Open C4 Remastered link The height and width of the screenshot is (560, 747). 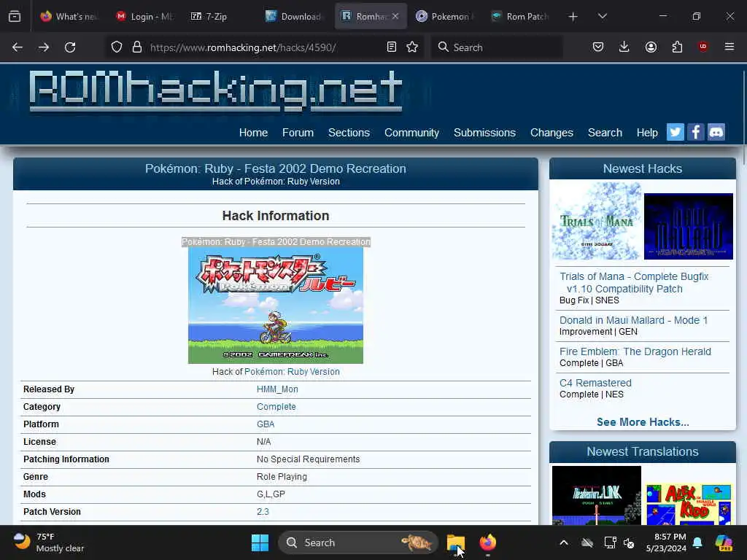(x=595, y=384)
